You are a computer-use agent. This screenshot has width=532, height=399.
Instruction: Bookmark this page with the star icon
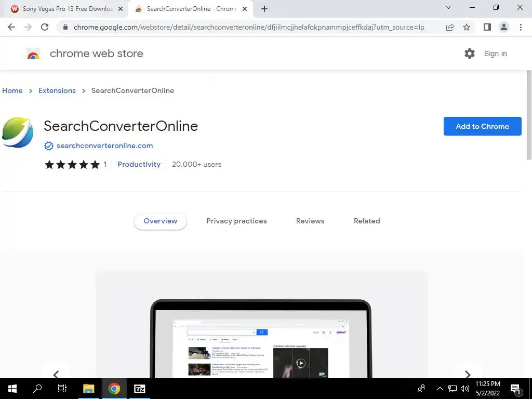pos(467,27)
